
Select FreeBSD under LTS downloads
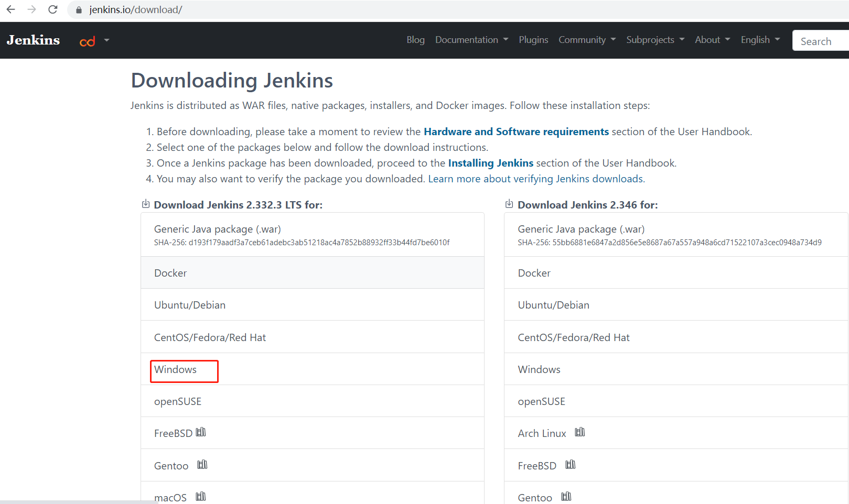pos(313,433)
